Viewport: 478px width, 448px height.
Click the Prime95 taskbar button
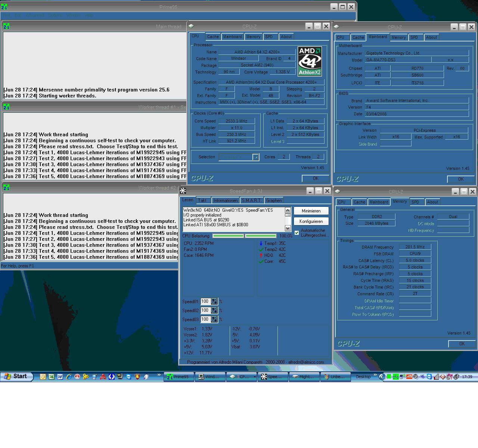pos(179,377)
